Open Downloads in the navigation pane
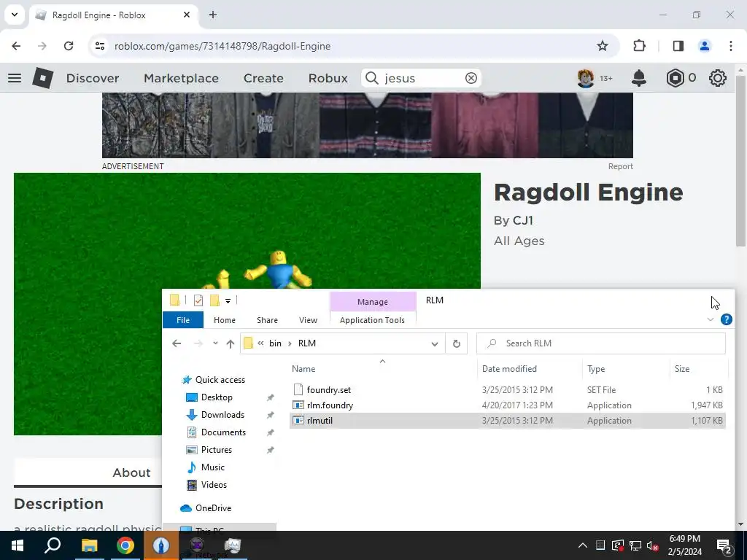 pos(222,415)
